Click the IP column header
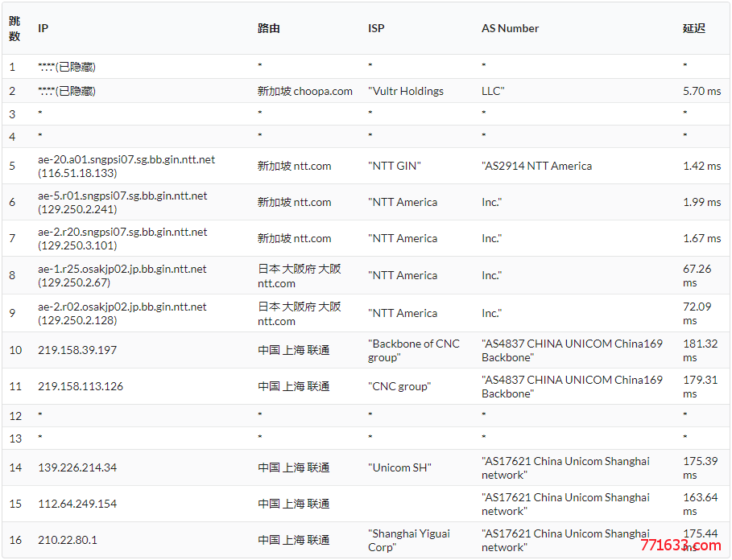This screenshot has width=732, height=560. pos(43,28)
